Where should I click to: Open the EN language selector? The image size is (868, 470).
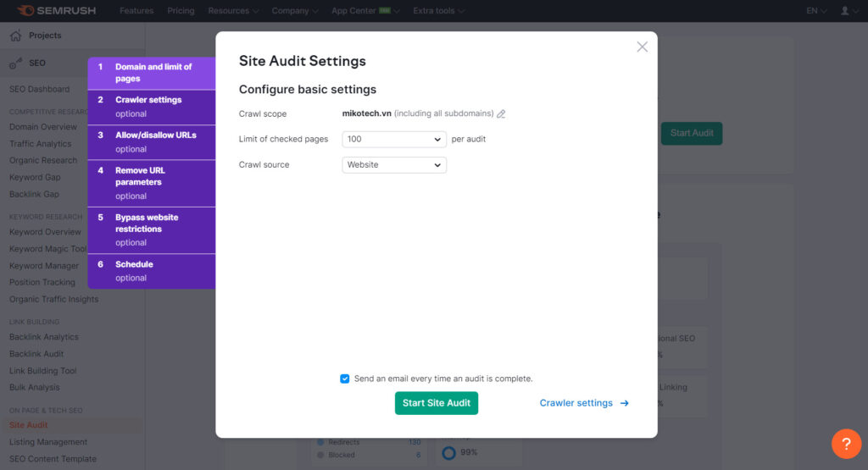816,10
